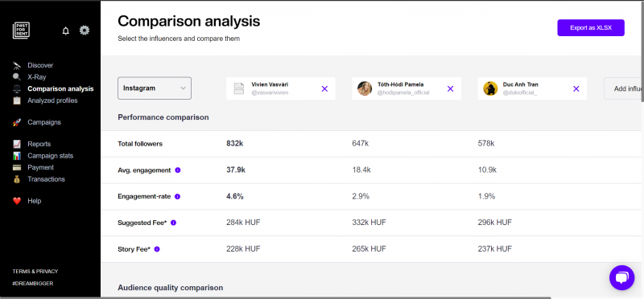Remove Vivien Vasvári from comparison
Screen dimensions: 644x299
pyautogui.click(x=324, y=88)
